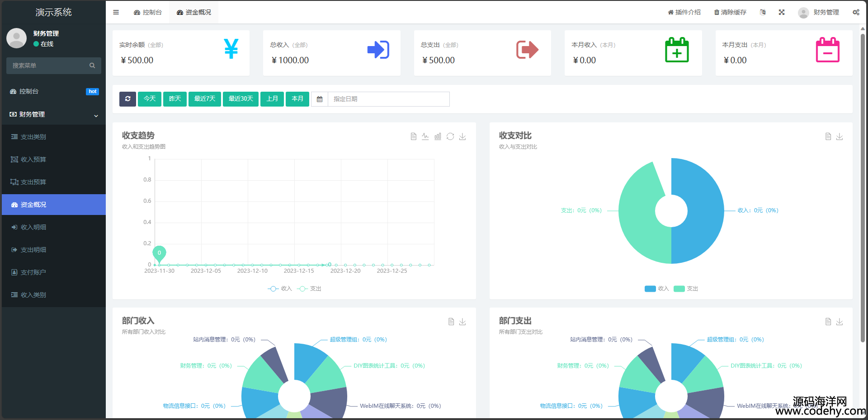Collapse the 财务管理 sidebar menu

pos(53,115)
